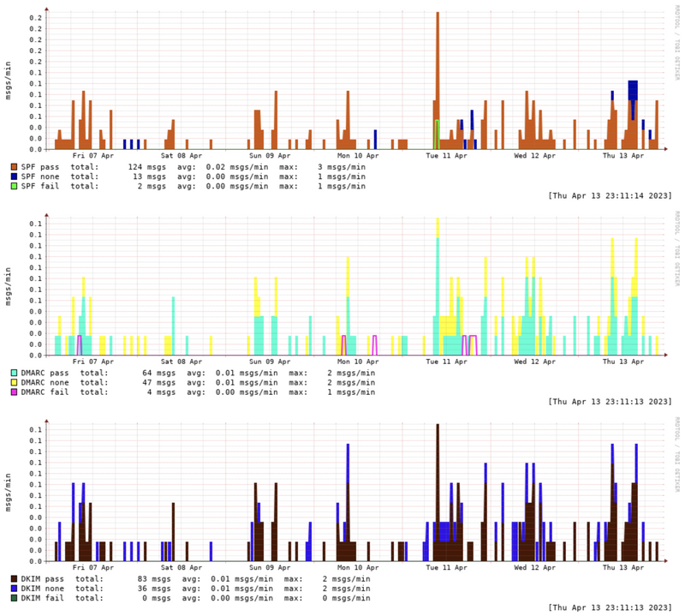This screenshot has width=685, height=616.
Task: Click the wide dark blue block in SPF graph
Action: (x=633, y=91)
